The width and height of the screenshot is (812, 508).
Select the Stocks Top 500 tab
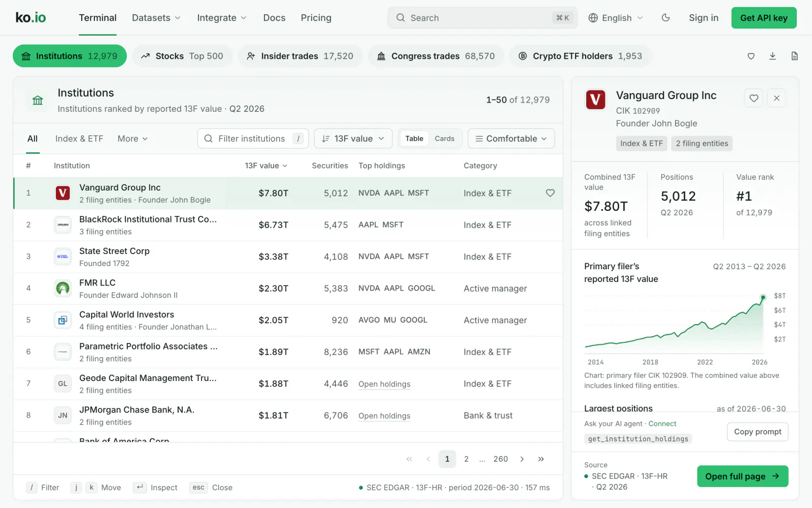click(182, 56)
